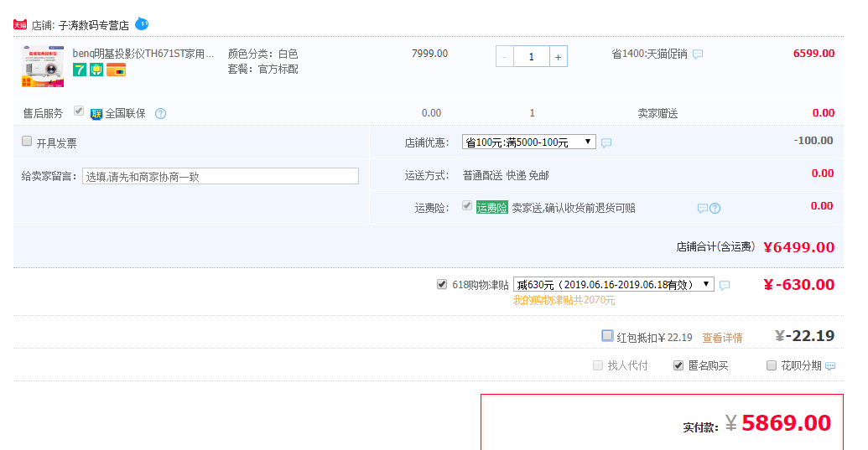Viewport: 868px width, 450px height.
Task: Decrease quantity with the minus button
Action: (x=504, y=57)
